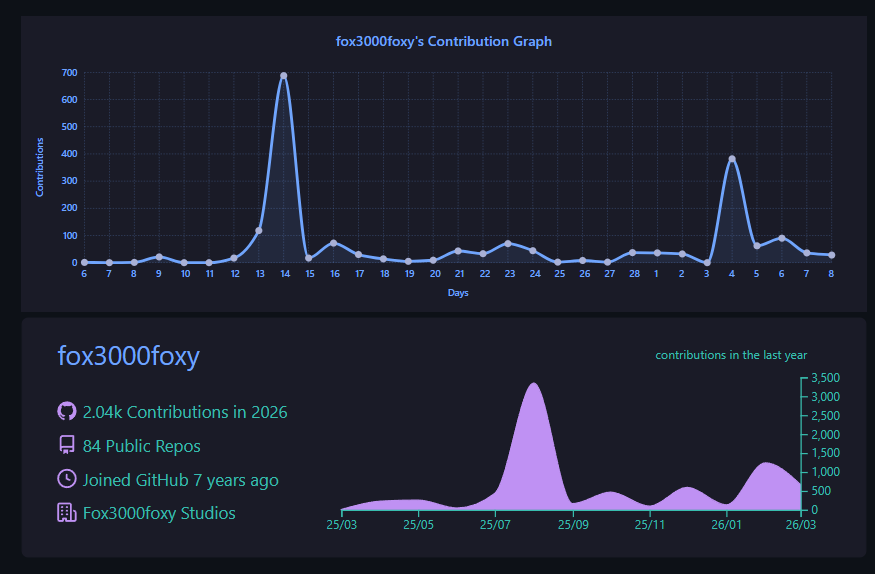Viewport: 875px width, 574px height.
Task: Click the data point on day 16
Action: pos(334,243)
